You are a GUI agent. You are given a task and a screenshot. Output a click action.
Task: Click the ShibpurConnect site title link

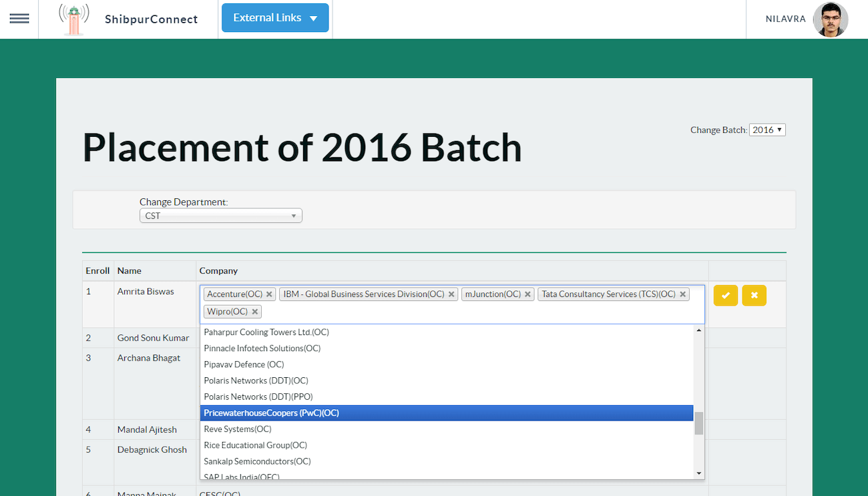tap(151, 19)
